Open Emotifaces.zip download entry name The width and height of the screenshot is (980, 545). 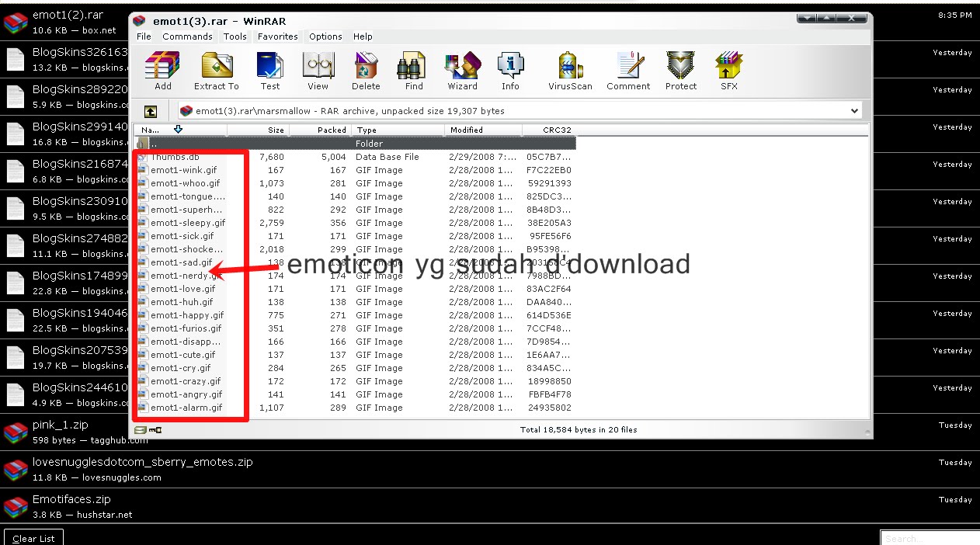(71, 499)
